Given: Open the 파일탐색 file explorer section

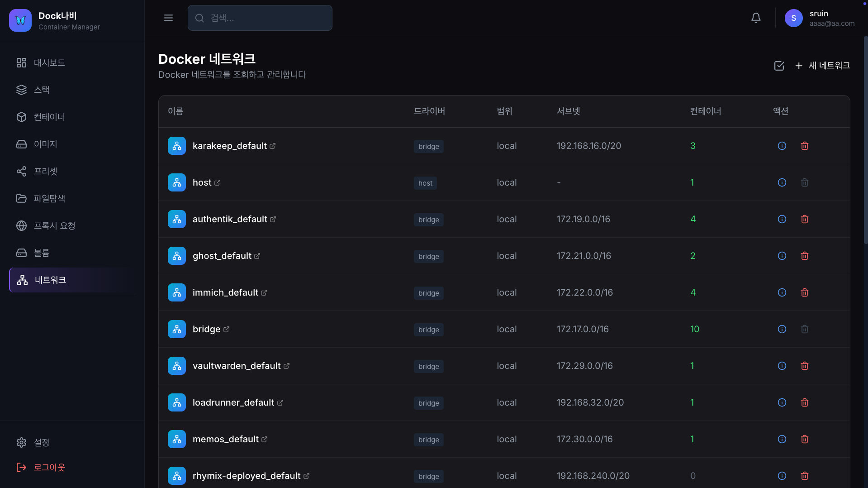Looking at the screenshot, I should coord(50,198).
